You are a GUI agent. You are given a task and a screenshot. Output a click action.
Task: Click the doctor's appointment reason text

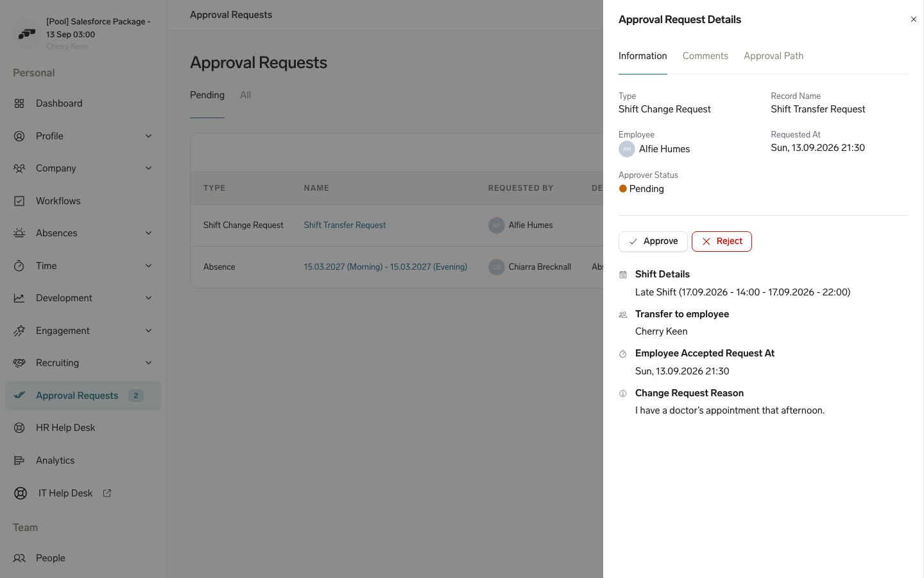[x=730, y=410]
